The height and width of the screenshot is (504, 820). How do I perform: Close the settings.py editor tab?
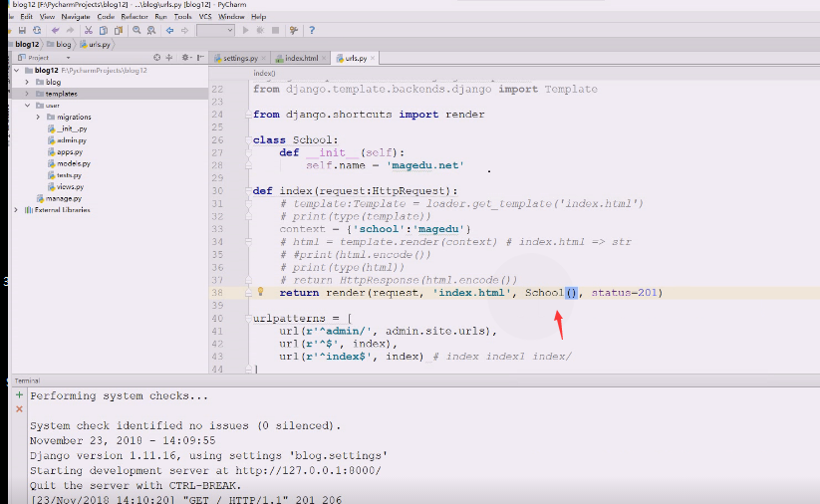point(264,58)
